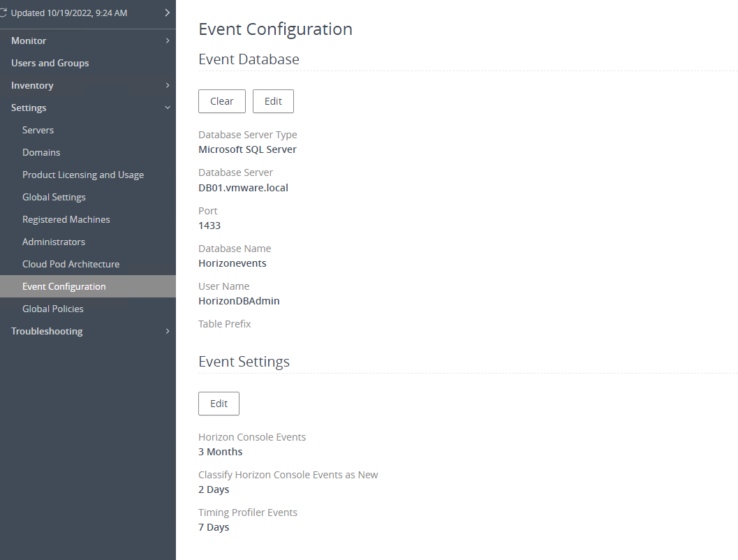The image size is (738, 560).
Task: Open the Servers settings page
Action: (38, 130)
